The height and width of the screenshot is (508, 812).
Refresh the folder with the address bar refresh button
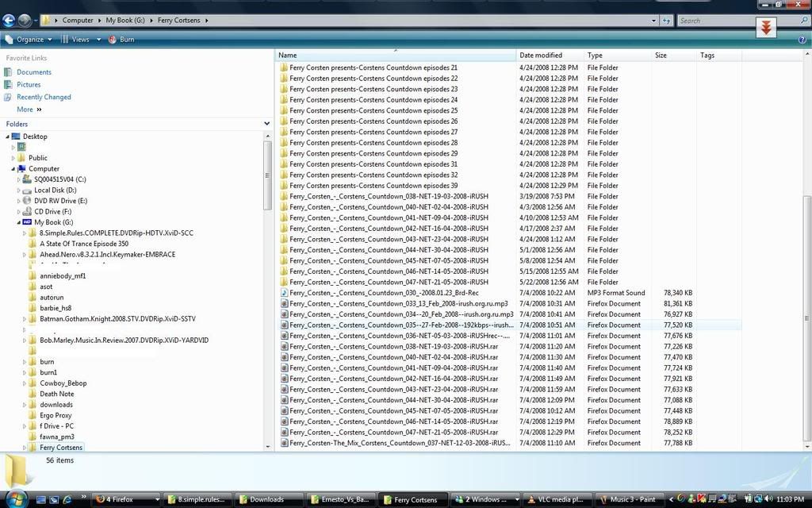pyautogui.click(x=667, y=20)
